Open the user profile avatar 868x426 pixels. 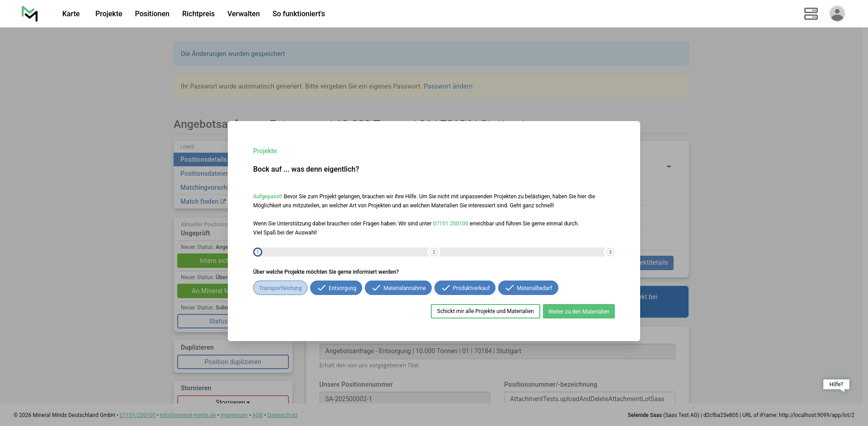click(x=837, y=14)
